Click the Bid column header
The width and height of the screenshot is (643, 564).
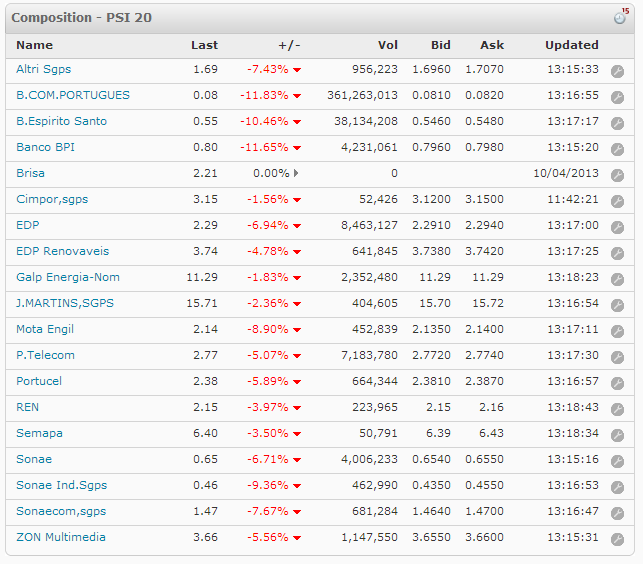pos(441,45)
